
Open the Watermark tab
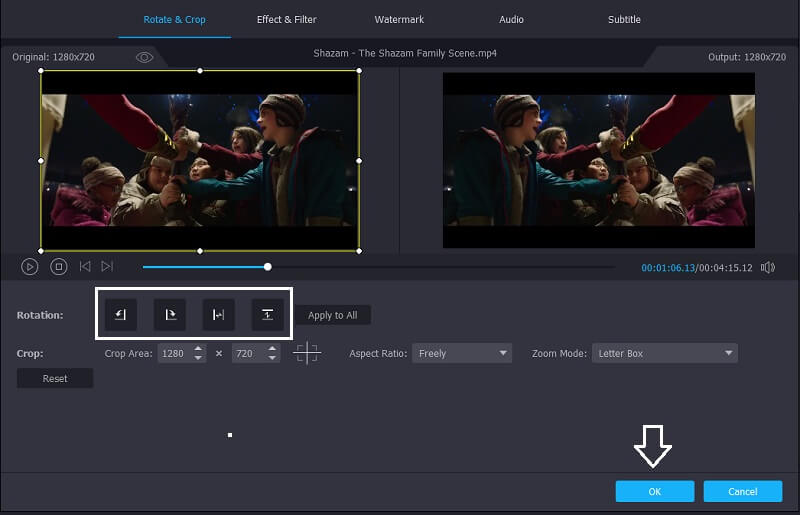[398, 20]
